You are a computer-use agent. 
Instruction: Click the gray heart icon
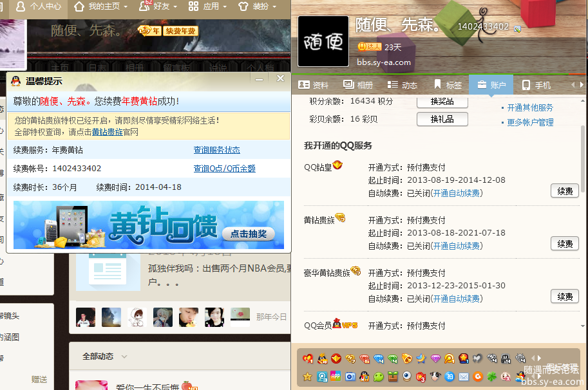tap(477, 358)
